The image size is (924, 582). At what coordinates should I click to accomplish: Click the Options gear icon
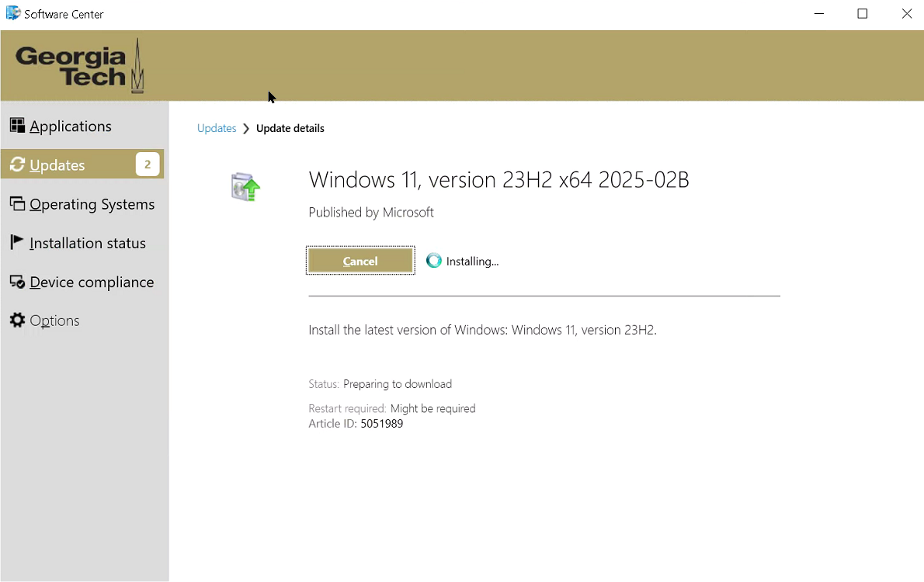pos(17,320)
